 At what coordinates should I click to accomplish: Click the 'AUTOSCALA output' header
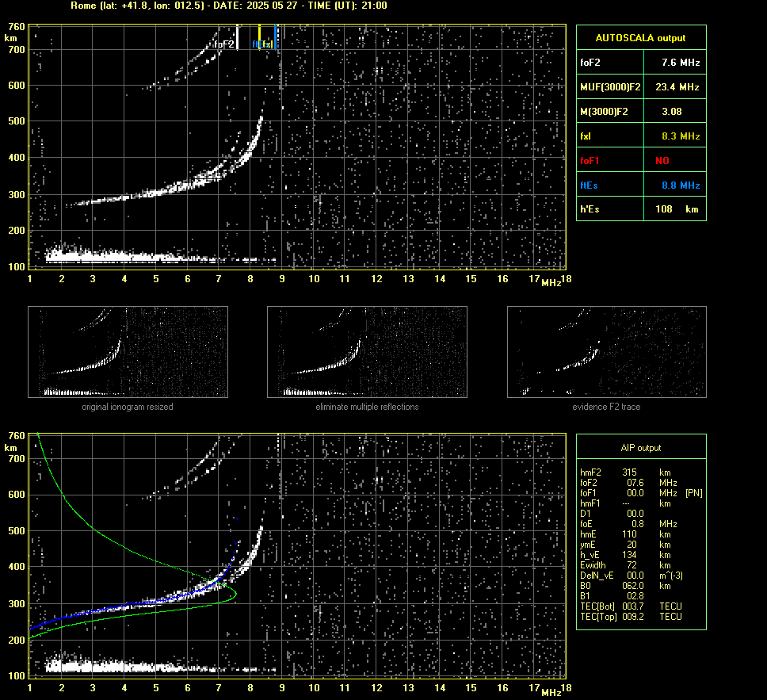[x=640, y=38]
